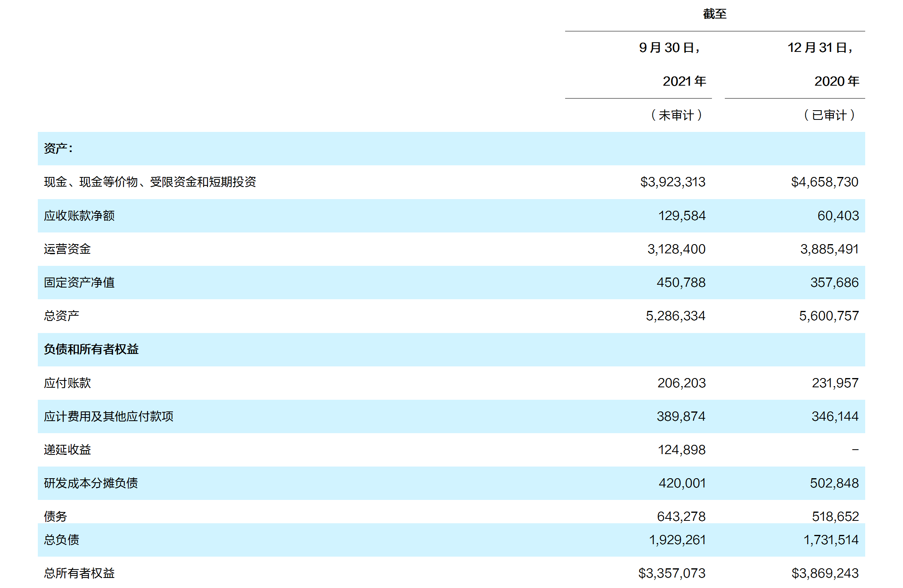Screen dimensions: 903x588
Task: Select the 负债和所有者权益 section heading
Action: (x=91, y=349)
